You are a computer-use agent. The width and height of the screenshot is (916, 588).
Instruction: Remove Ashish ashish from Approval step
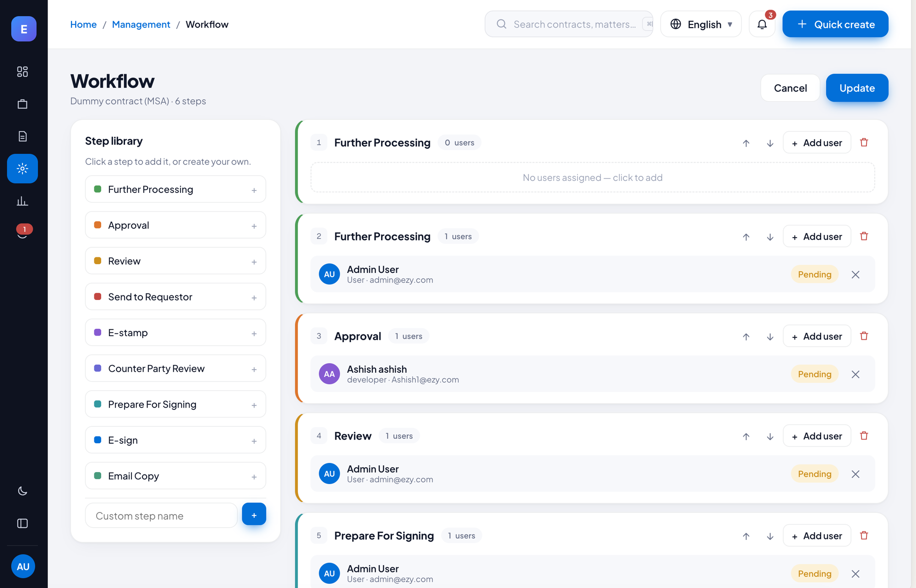pos(856,374)
